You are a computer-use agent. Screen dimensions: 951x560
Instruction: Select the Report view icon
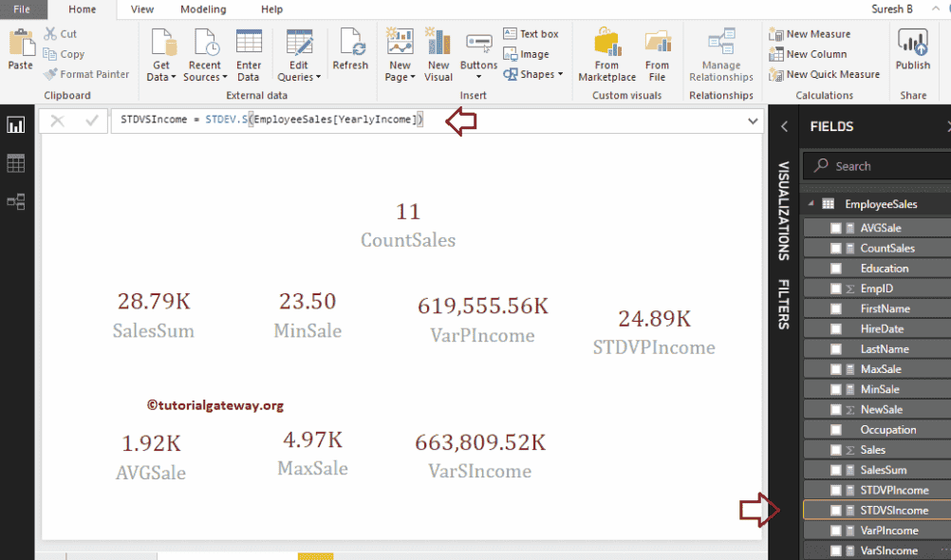tap(15, 124)
